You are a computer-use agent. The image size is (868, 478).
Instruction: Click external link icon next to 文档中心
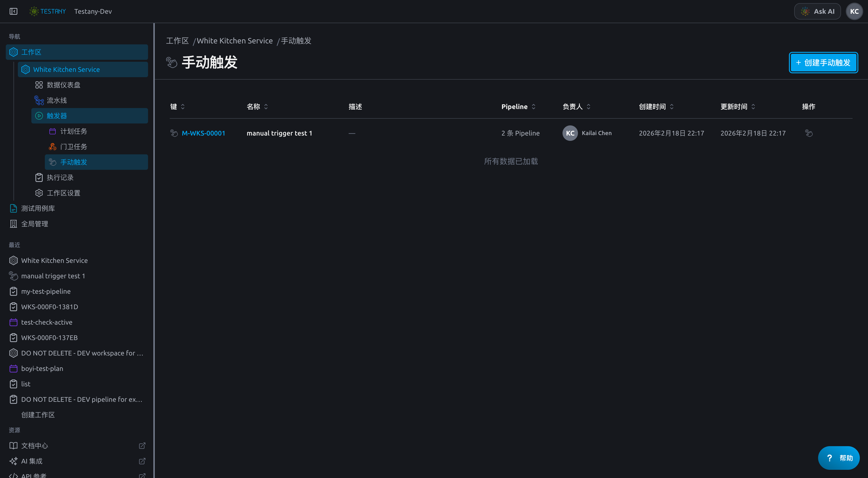[142, 446]
